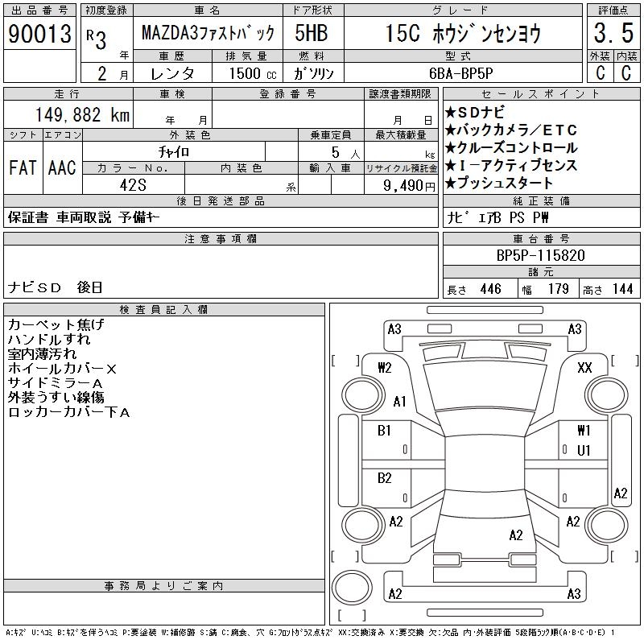
Task: Select inspector note カーペット焦げ
Action: pyautogui.click(x=56, y=324)
